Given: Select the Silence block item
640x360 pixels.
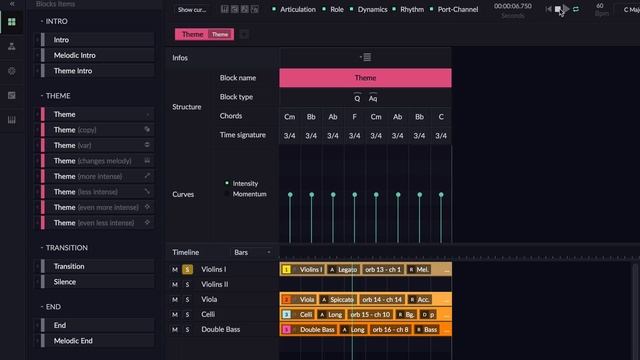Looking at the screenshot, I should tap(98, 282).
